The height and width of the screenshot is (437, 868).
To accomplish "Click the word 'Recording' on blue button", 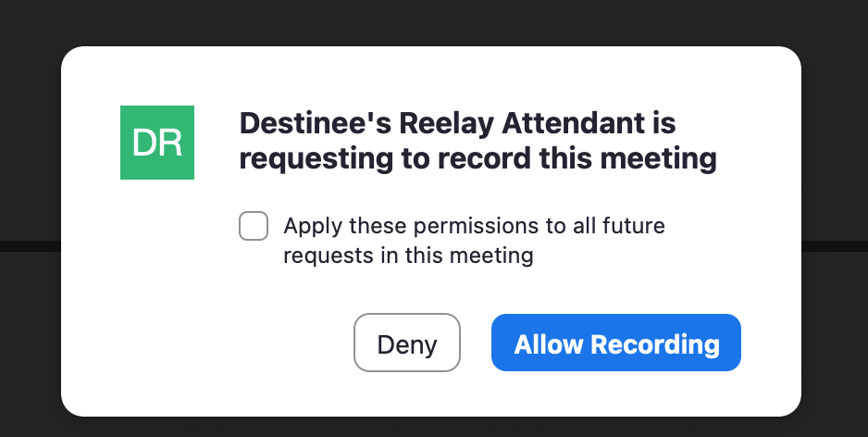I will (655, 344).
